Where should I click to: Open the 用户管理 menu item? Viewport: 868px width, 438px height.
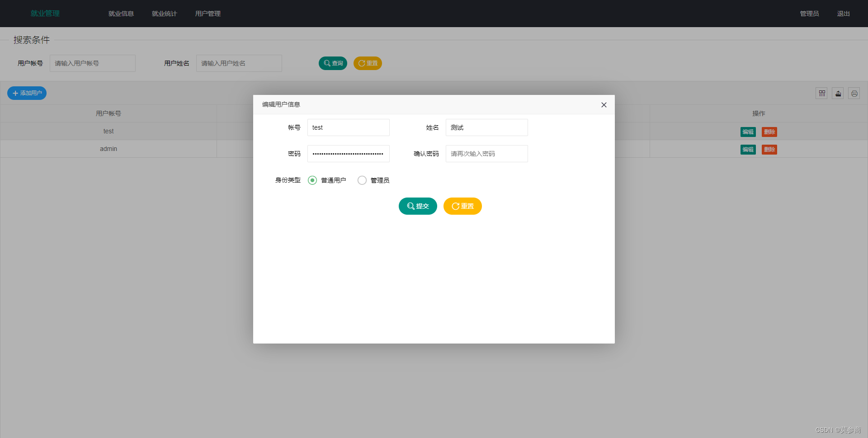click(208, 14)
